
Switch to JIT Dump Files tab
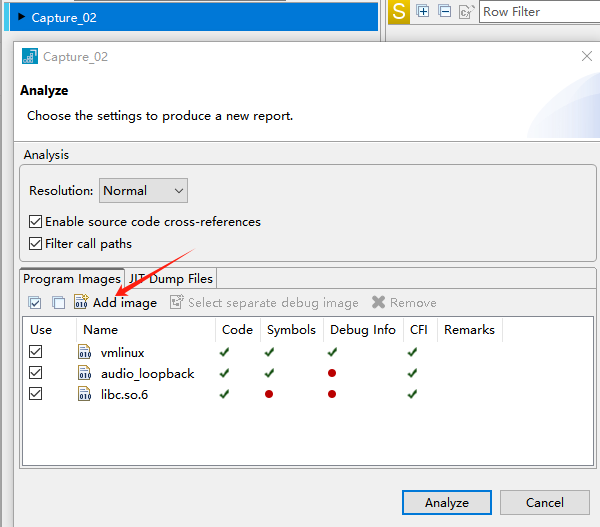click(x=171, y=279)
